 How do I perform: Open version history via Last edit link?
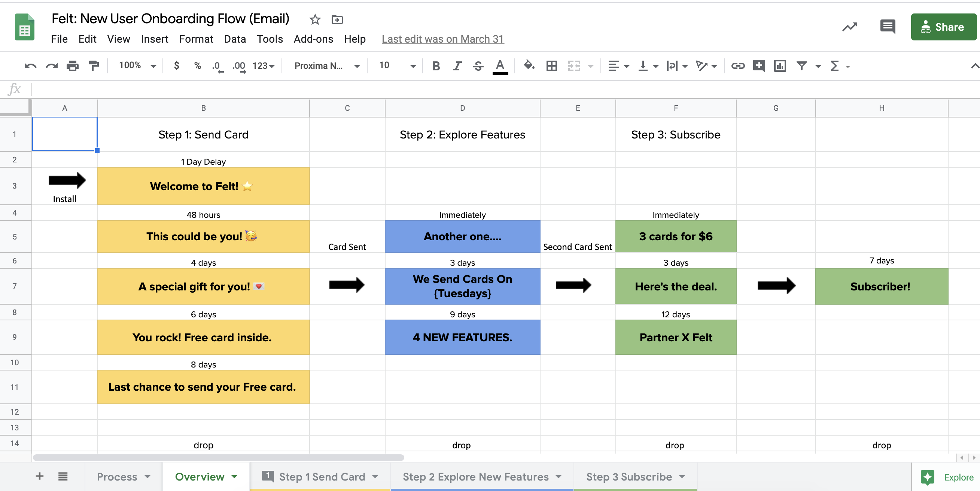click(442, 39)
